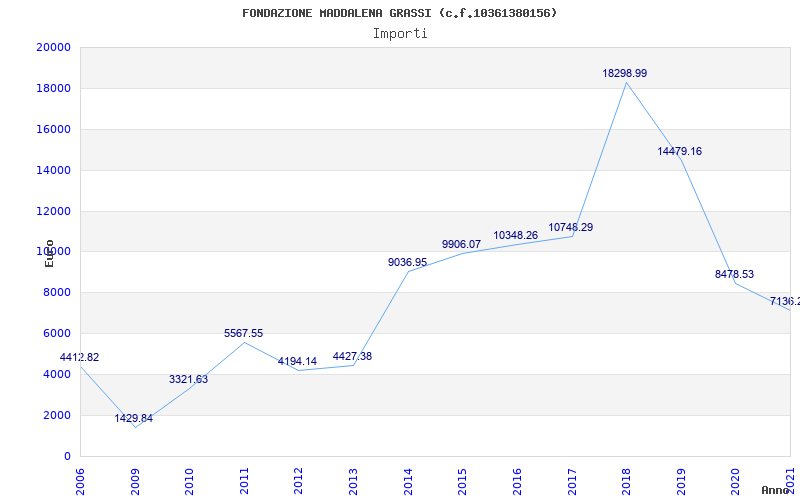The image size is (800, 500).
Task: Select the 2017 x-axis year label
Action: coord(572,482)
